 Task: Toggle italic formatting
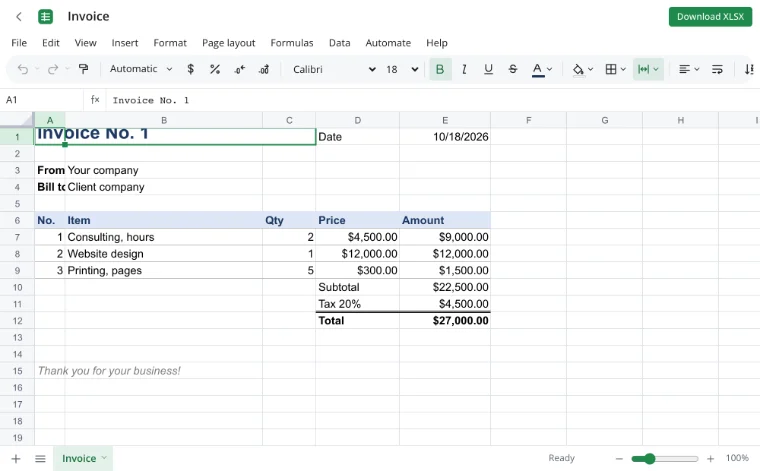pos(464,69)
